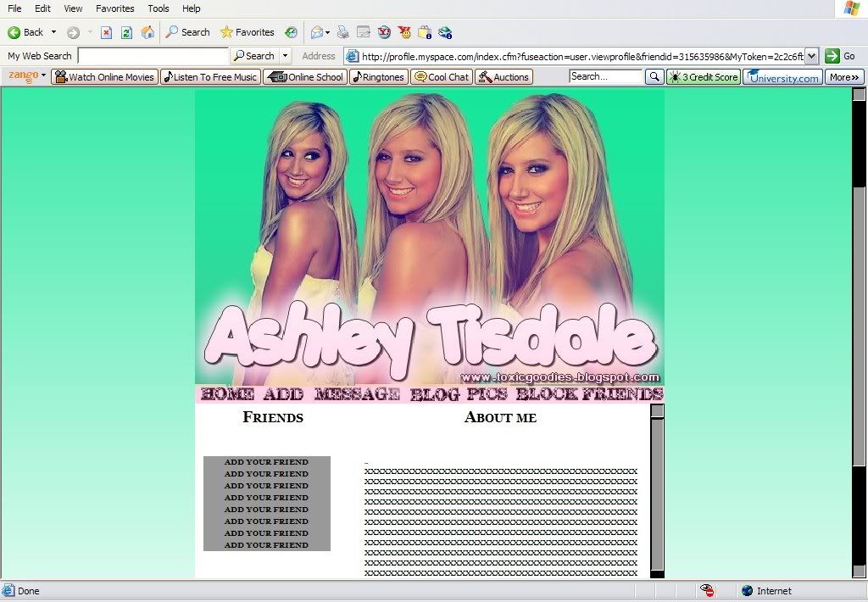Click the green Go arrow button
The width and height of the screenshot is (868, 602).
[x=832, y=56]
